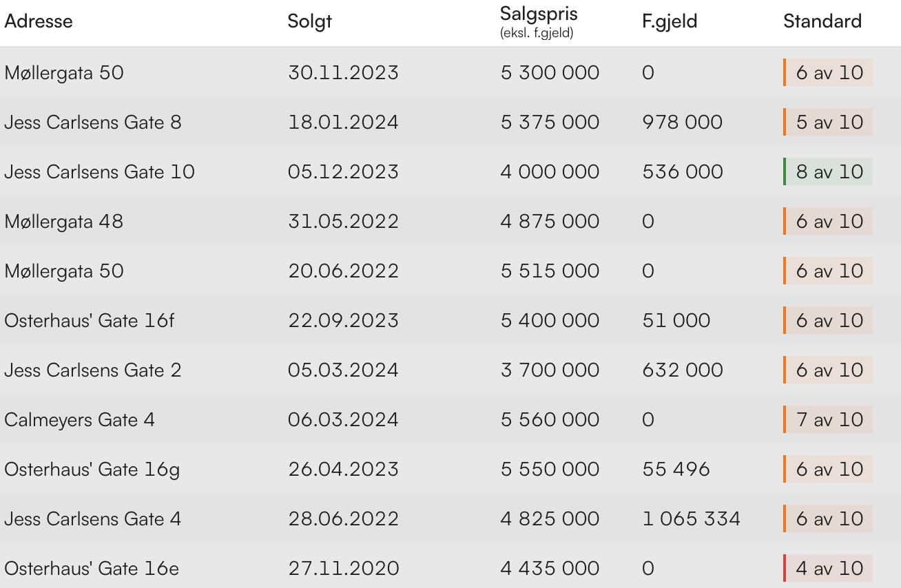
Task: Click the sale date 05.03.2024
Action: point(343,370)
